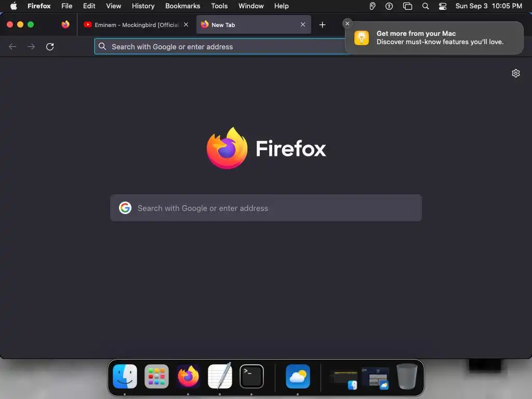532x399 pixels.
Task: Click the Tips lightbulb icon in notification
Action: tap(362, 37)
